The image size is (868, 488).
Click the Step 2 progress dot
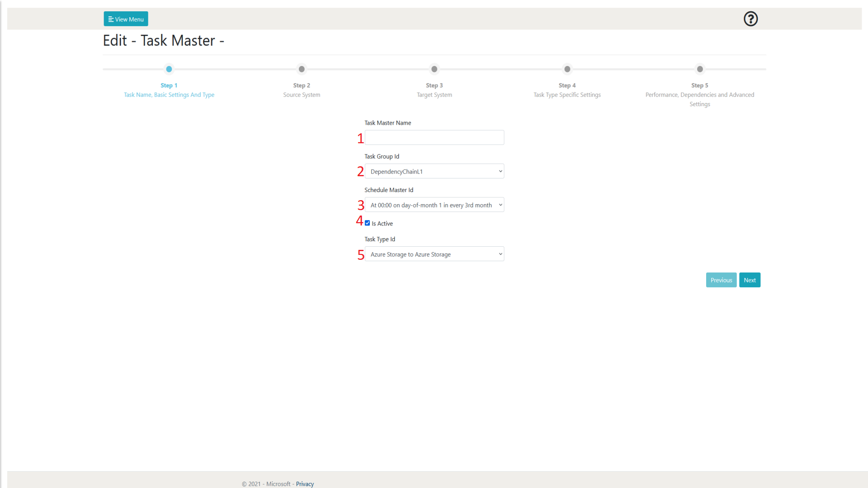[302, 69]
